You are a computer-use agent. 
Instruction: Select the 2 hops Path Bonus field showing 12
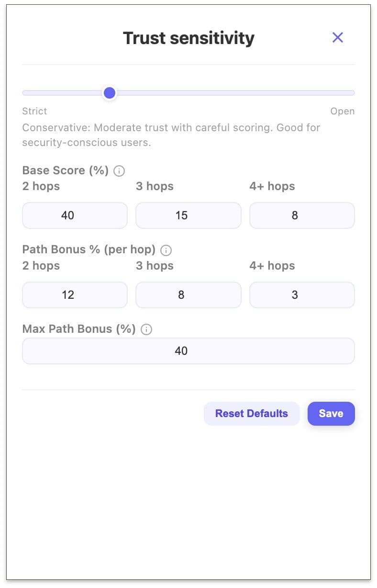(74, 294)
